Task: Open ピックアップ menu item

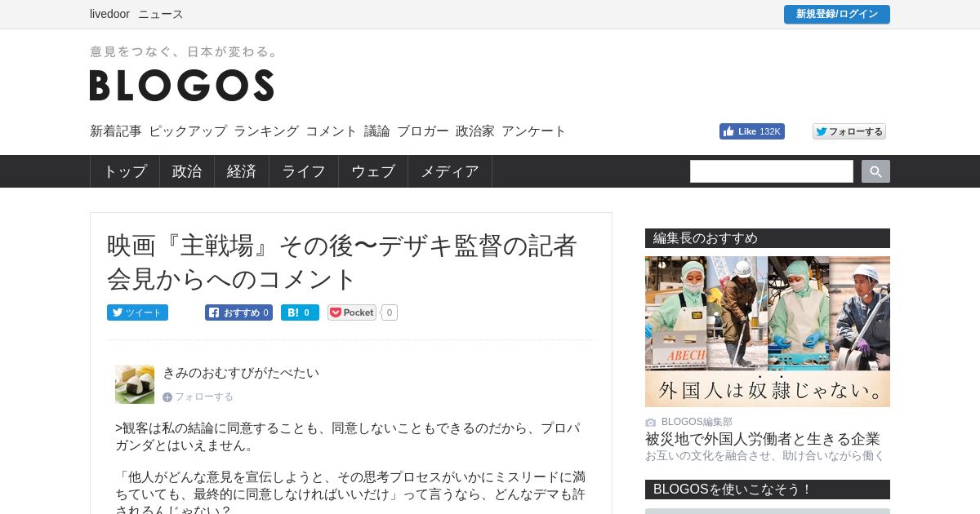Action: (x=188, y=131)
